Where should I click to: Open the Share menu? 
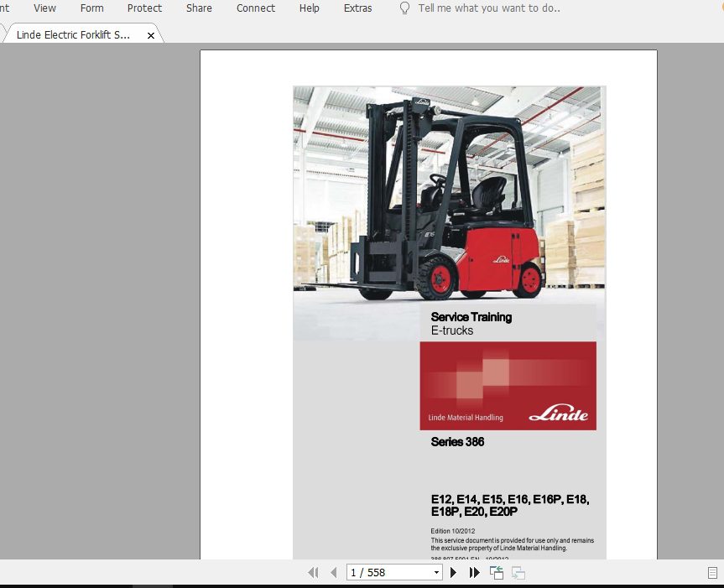tap(199, 8)
